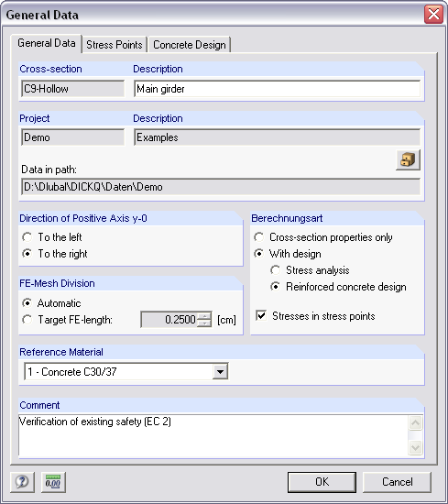Decrease the Target FE-length value
The height and width of the screenshot is (504, 448).
[x=203, y=323]
